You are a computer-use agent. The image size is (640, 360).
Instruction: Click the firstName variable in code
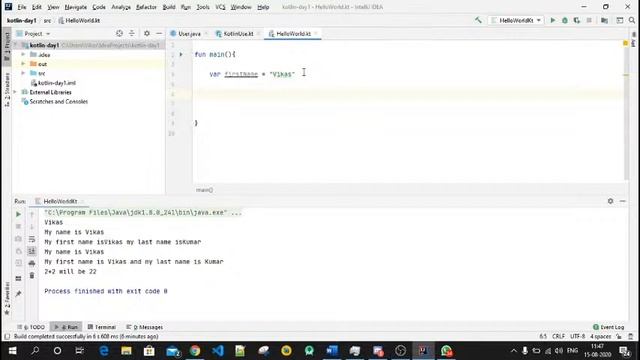(x=241, y=74)
